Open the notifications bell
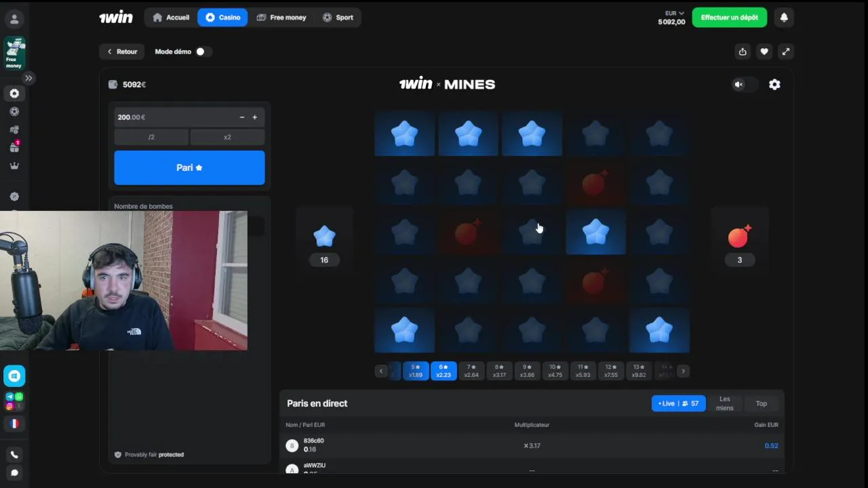This screenshot has width=868, height=488. tap(784, 18)
